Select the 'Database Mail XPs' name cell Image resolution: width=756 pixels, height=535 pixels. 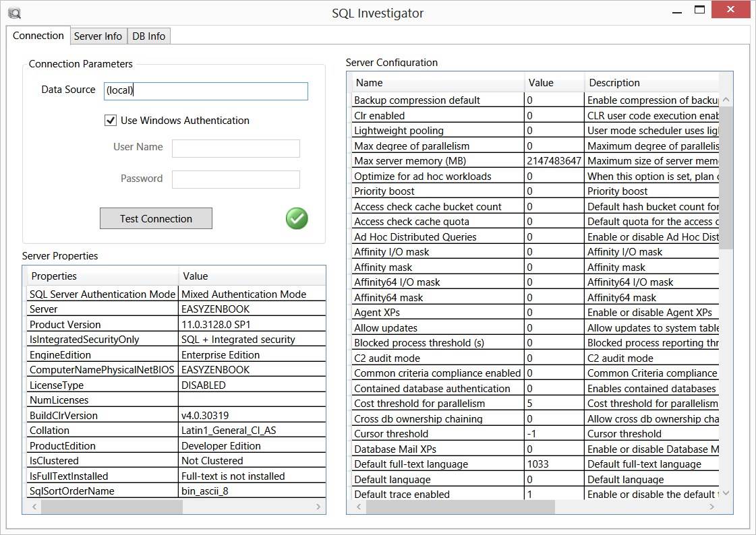point(438,449)
